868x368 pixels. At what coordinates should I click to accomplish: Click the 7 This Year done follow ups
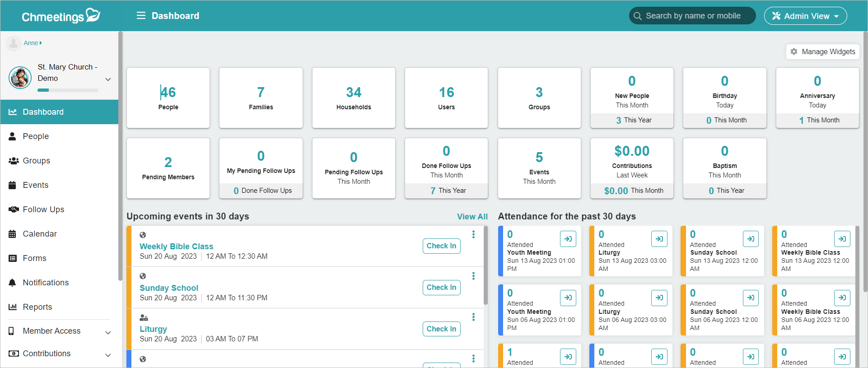point(446,191)
